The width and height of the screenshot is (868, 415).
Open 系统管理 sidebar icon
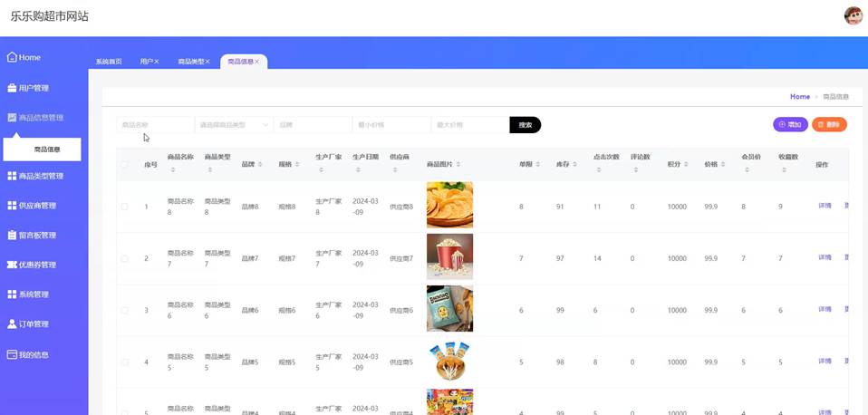click(x=12, y=294)
